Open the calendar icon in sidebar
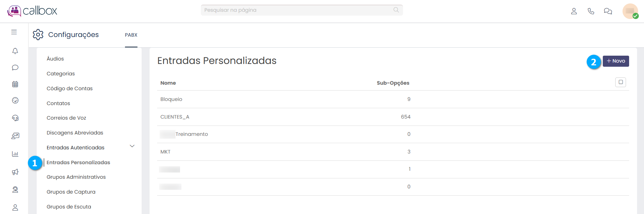This screenshot has width=644, height=214. click(x=15, y=84)
